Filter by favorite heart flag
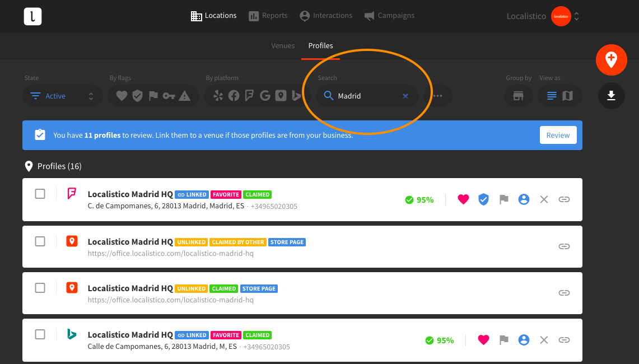Viewport: 639px width, 364px height. pyautogui.click(x=122, y=96)
